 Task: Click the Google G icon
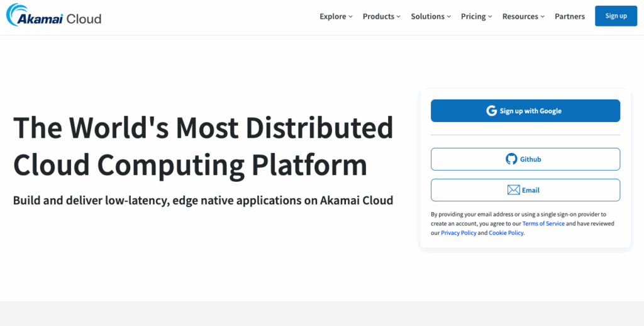click(492, 111)
